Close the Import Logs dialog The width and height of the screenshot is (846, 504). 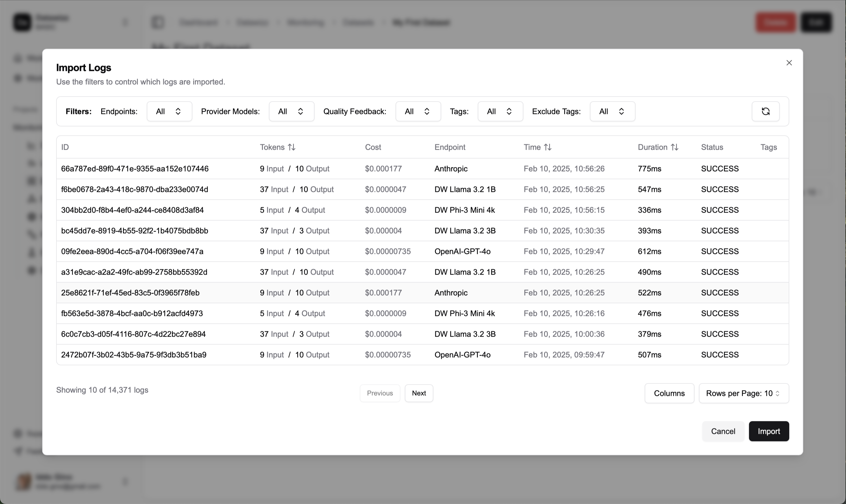pyautogui.click(x=789, y=63)
